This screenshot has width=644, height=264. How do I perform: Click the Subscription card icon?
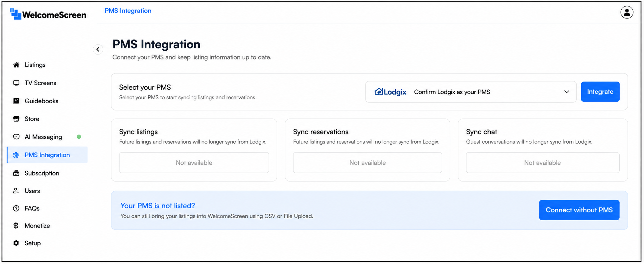pyautogui.click(x=16, y=173)
